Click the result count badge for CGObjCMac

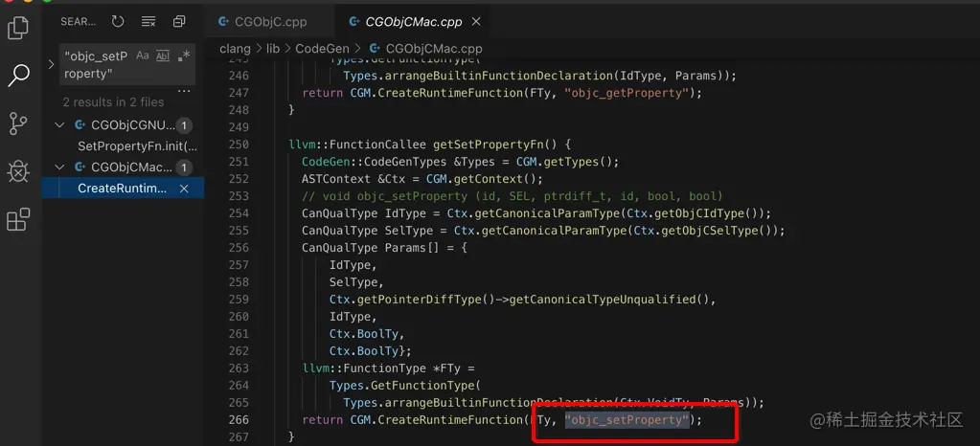tap(184, 167)
